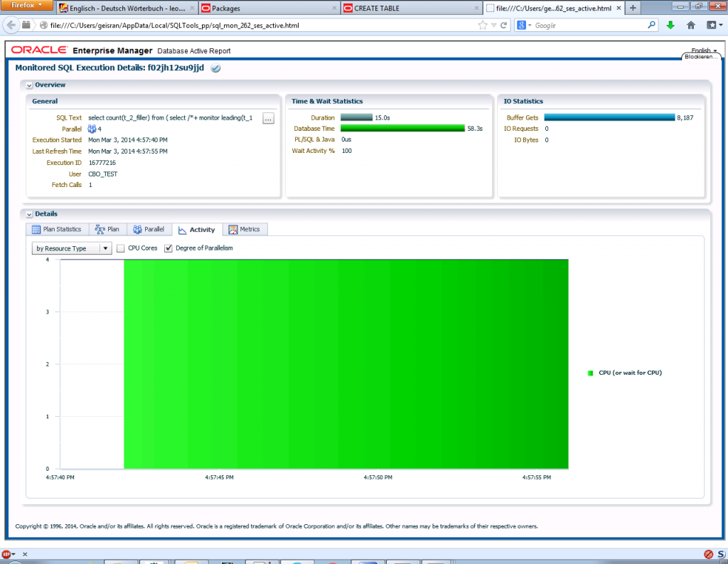Click the Oracle logo
The height and width of the screenshot is (564, 728).
tap(40, 50)
